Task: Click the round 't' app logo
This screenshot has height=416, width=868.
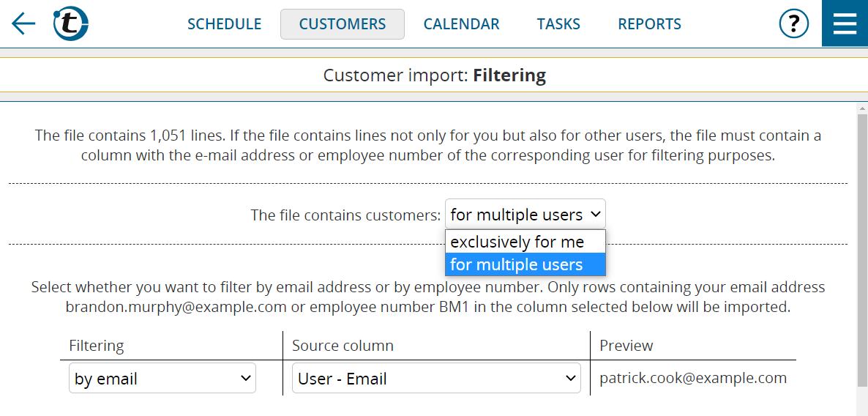Action: pos(71,24)
